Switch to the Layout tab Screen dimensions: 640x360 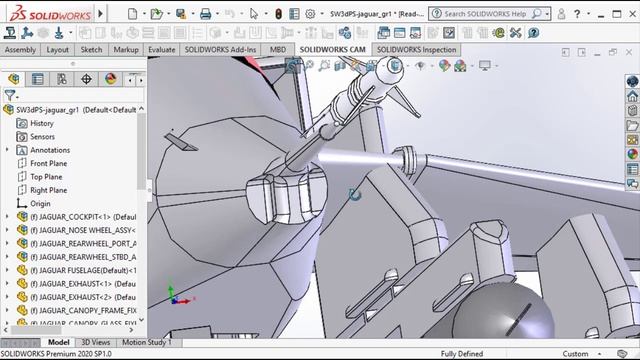click(58, 50)
